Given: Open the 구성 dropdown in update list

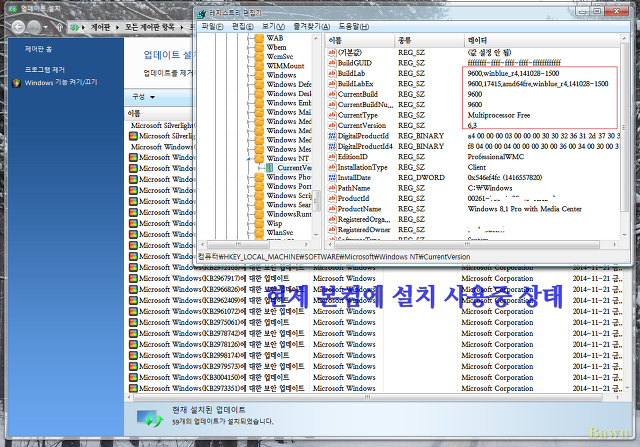Looking at the screenshot, I should pyautogui.click(x=143, y=97).
